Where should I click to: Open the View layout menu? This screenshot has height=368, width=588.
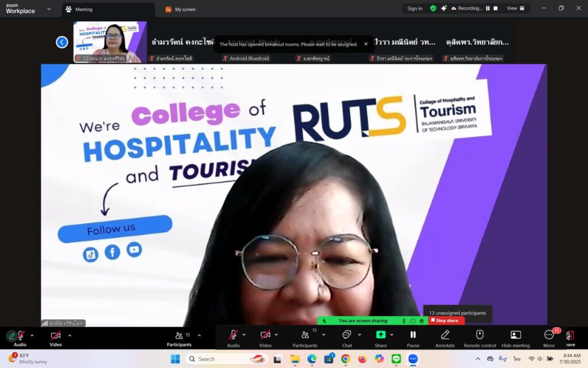coord(516,8)
